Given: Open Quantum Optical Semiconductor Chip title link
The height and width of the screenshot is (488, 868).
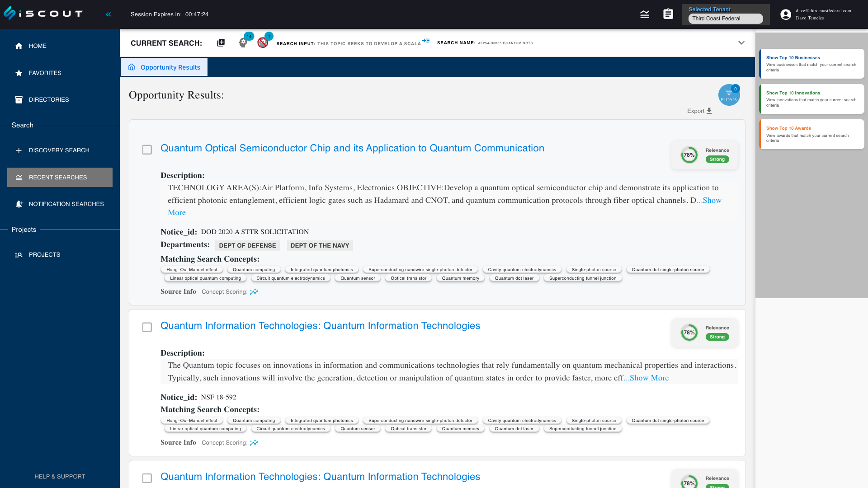Looking at the screenshot, I should click(x=352, y=148).
